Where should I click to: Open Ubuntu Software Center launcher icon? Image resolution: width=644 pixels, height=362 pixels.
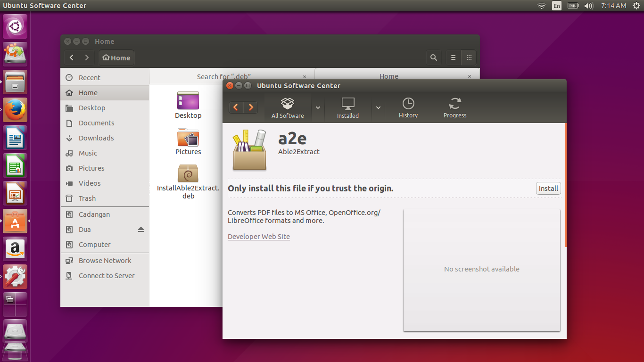tap(16, 221)
